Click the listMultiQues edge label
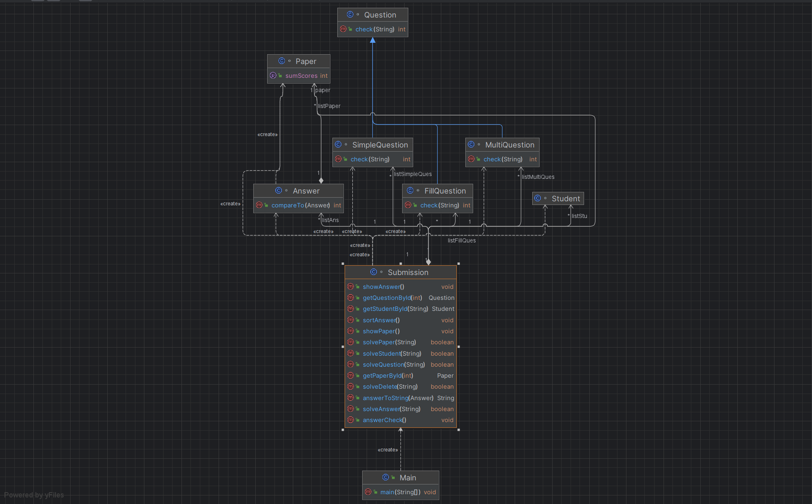 pos(538,177)
